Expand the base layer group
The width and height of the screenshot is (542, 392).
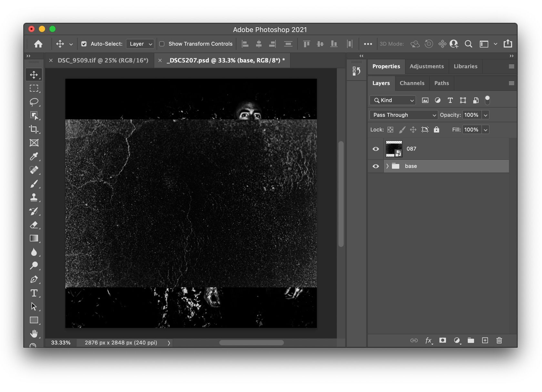[387, 166]
